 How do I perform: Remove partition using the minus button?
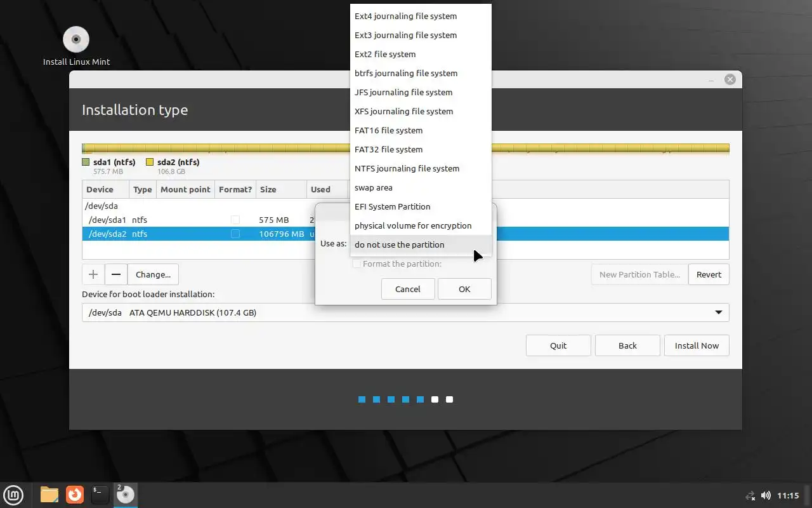click(x=116, y=274)
